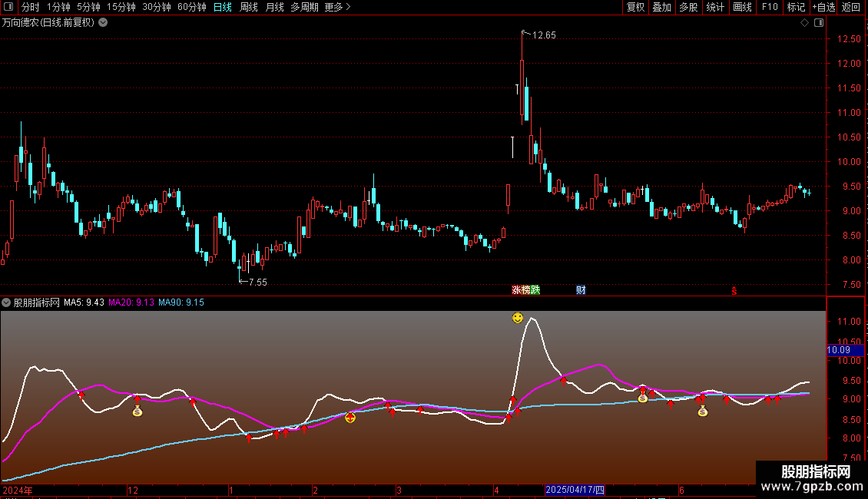This screenshot has width=868, height=499.
Task: Click the diamond icon above price axis
Action: pyautogui.click(x=804, y=23)
